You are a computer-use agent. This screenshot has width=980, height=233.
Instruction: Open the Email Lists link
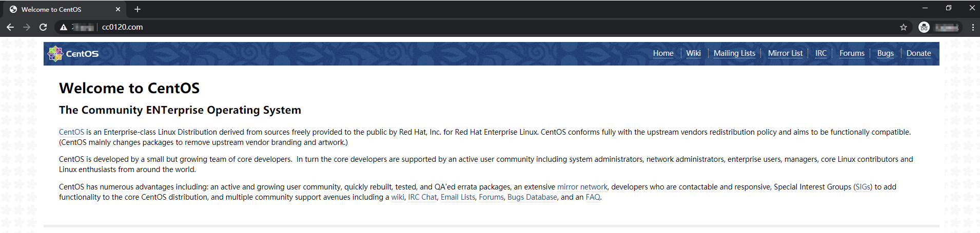click(458, 197)
